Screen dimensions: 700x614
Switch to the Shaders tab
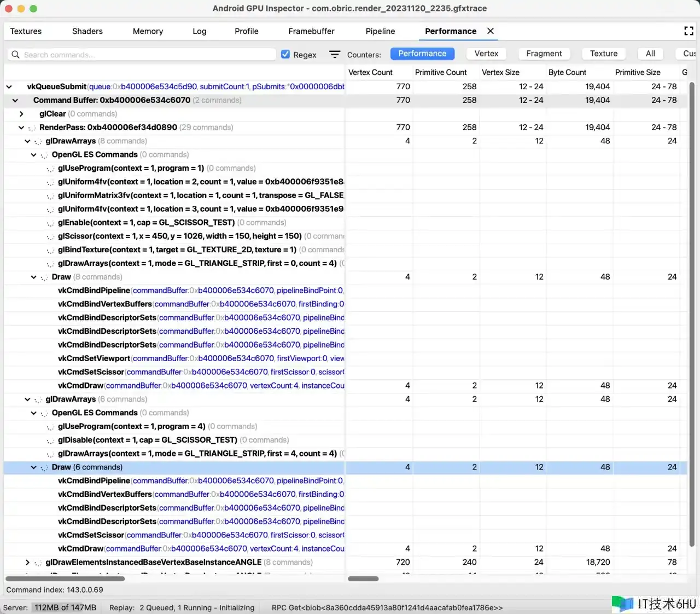pyautogui.click(x=87, y=31)
